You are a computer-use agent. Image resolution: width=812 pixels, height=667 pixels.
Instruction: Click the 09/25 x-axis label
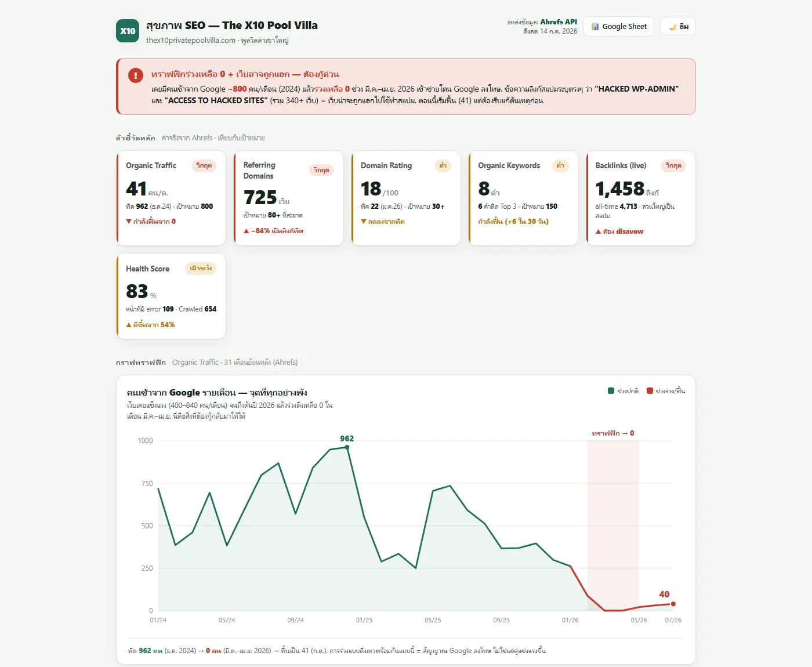502,620
